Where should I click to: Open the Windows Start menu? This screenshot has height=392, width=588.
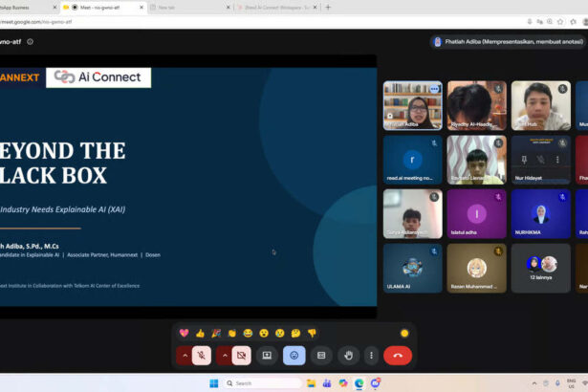[214, 383]
